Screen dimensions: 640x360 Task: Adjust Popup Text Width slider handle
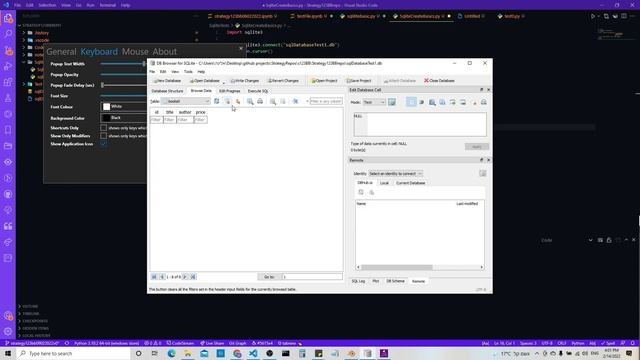pos(144,64)
